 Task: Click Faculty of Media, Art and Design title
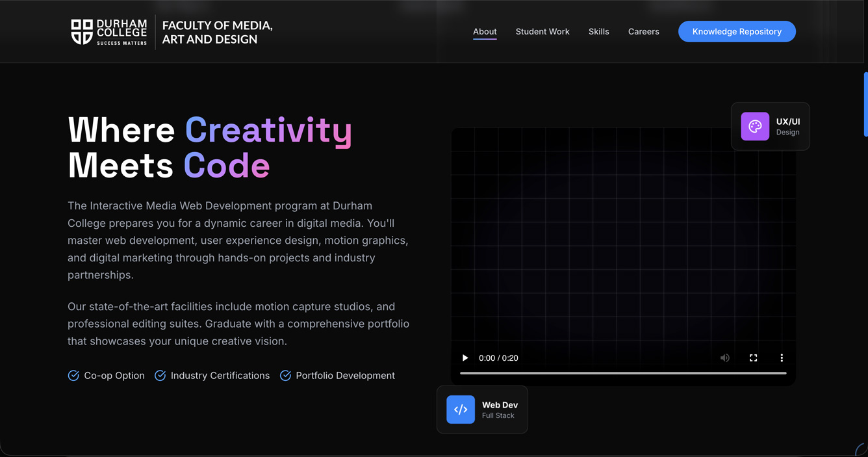click(217, 32)
